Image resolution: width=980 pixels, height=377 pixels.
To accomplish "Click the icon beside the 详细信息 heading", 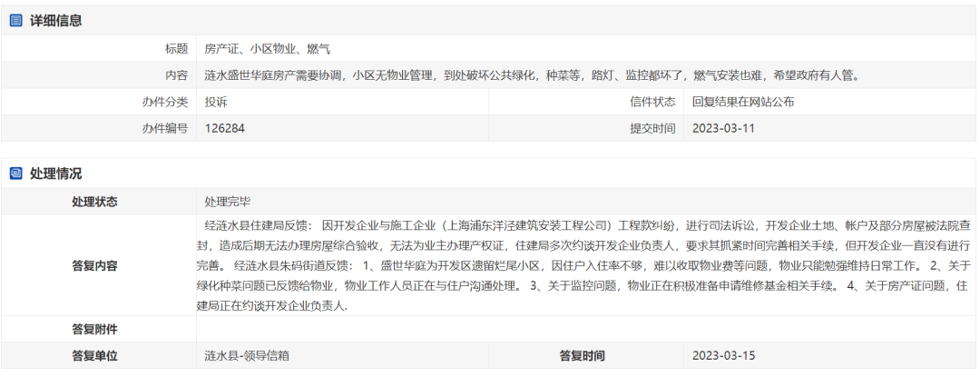I will [x=15, y=20].
